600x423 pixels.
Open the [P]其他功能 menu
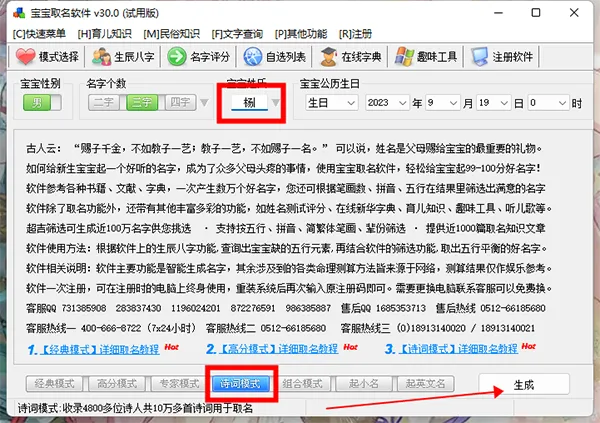pos(301,34)
